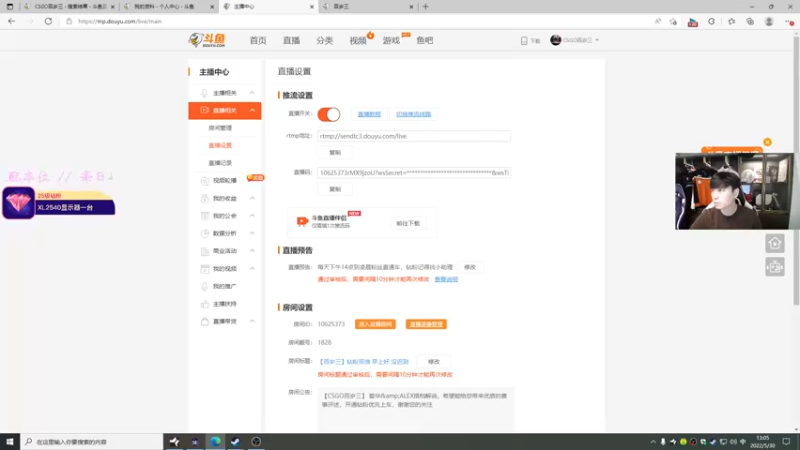
Task: Expand the 数据分析 sidebar section
Action: pos(252,233)
